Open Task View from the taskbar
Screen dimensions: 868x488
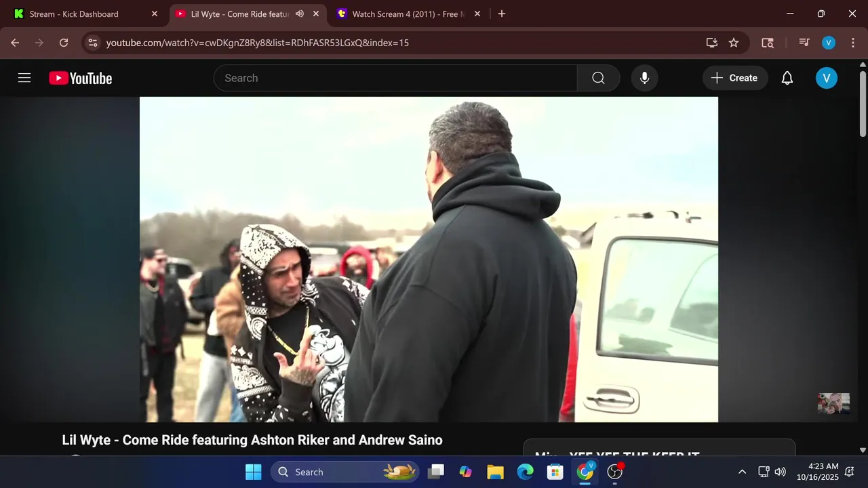coord(436,472)
